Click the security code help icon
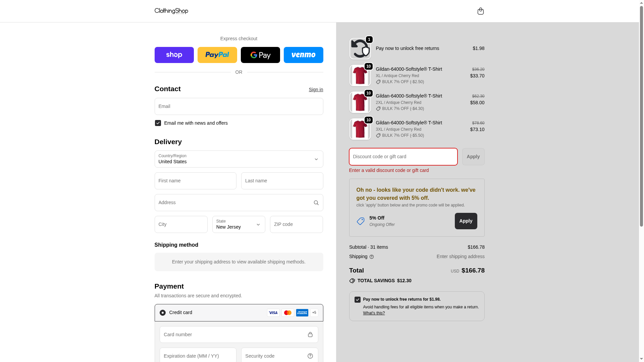This screenshot has height=362, width=644. (310, 356)
